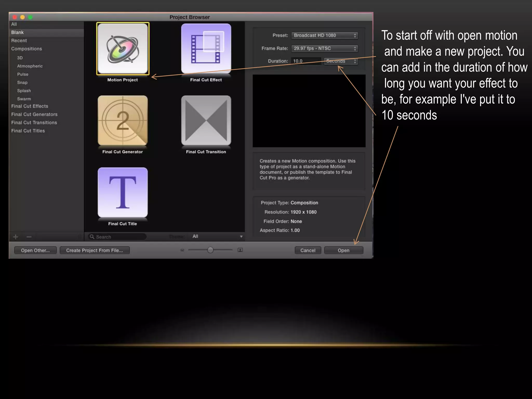Screen dimensions: 532x399
Task: Select Final Cut Effects in sidebar
Action: (30, 106)
